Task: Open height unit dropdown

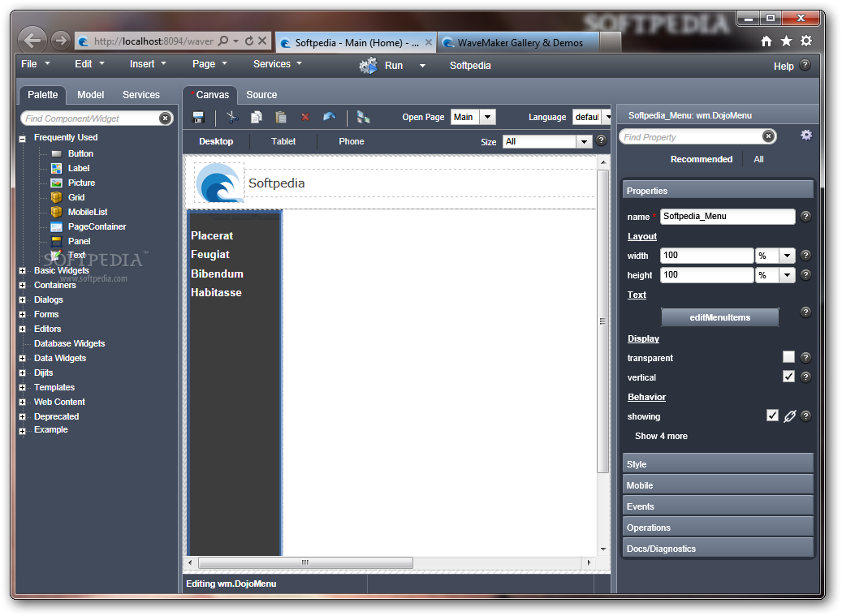Action: (788, 275)
